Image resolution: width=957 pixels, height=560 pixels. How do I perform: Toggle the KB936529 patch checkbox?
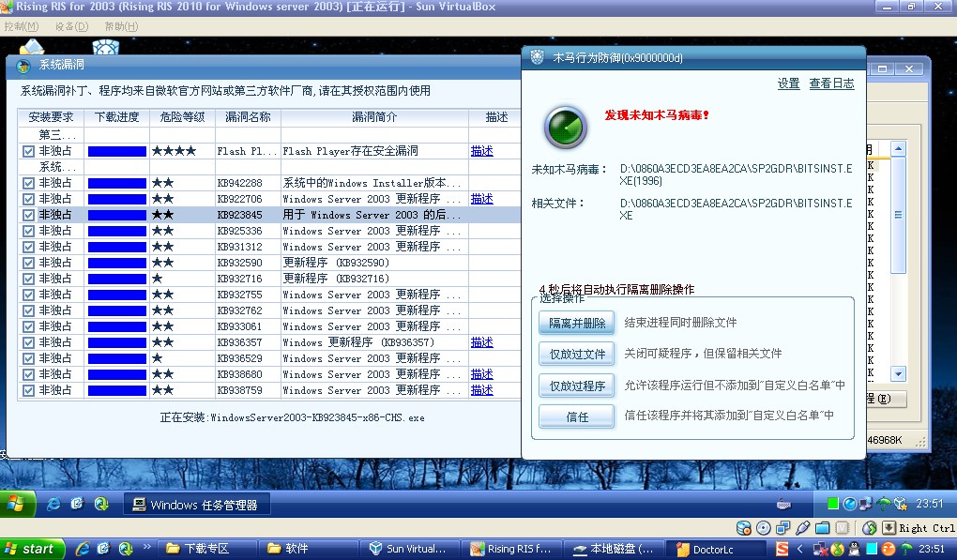tap(28, 358)
